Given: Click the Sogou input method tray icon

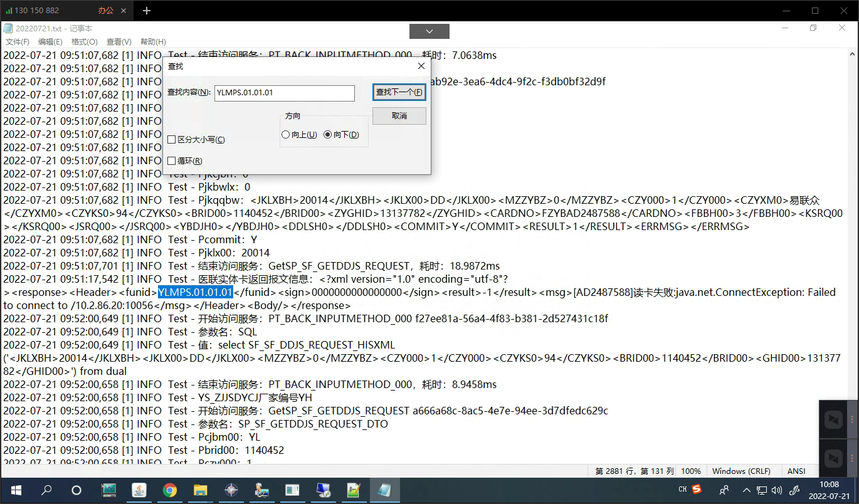Looking at the screenshot, I should 697,489.
